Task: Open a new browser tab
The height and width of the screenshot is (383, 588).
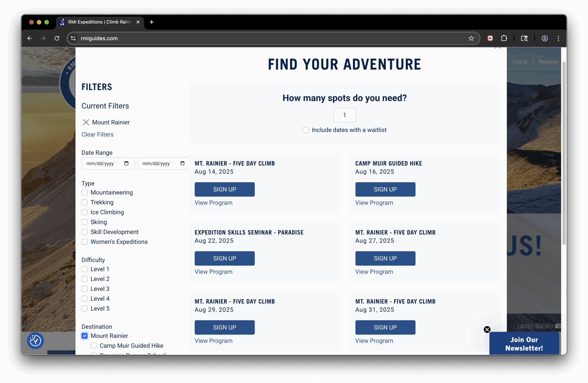Action: 152,22
